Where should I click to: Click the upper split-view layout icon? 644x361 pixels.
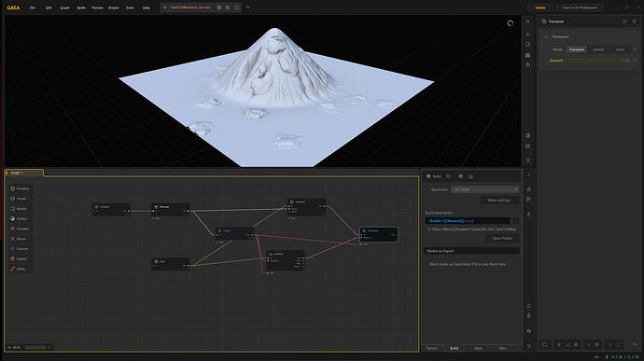(527, 135)
